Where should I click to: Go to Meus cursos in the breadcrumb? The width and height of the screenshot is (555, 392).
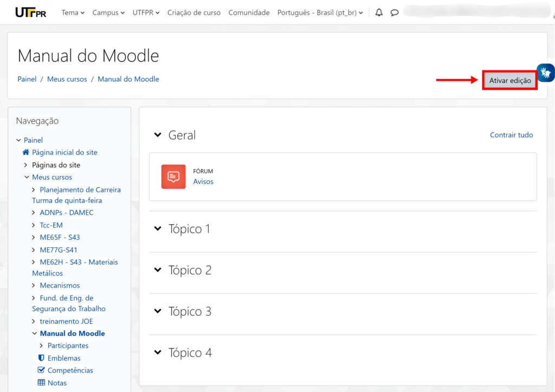coord(67,79)
